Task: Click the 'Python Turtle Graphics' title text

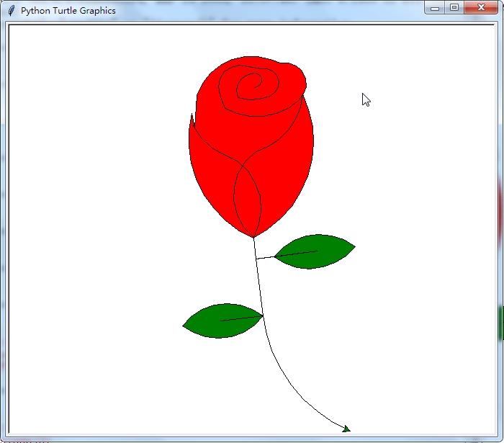Action: (68, 11)
